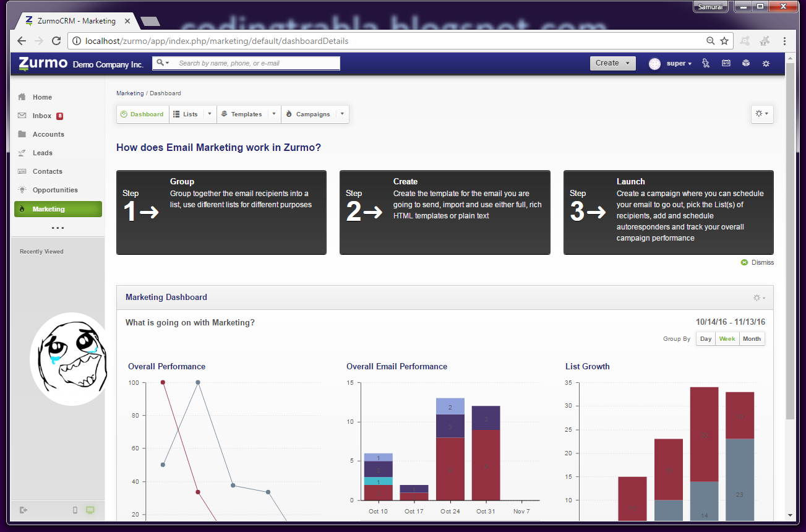
Task: Open the Templates tab
Action: coord(242,114)
